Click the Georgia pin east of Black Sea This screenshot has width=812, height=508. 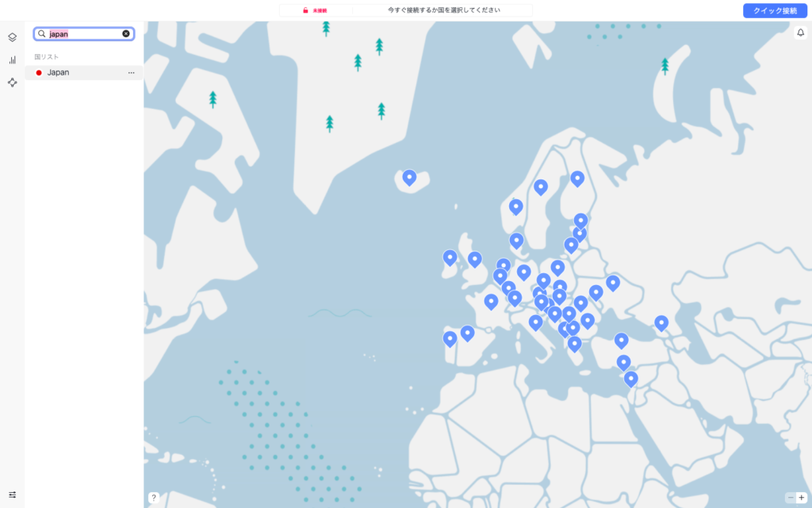661,322
